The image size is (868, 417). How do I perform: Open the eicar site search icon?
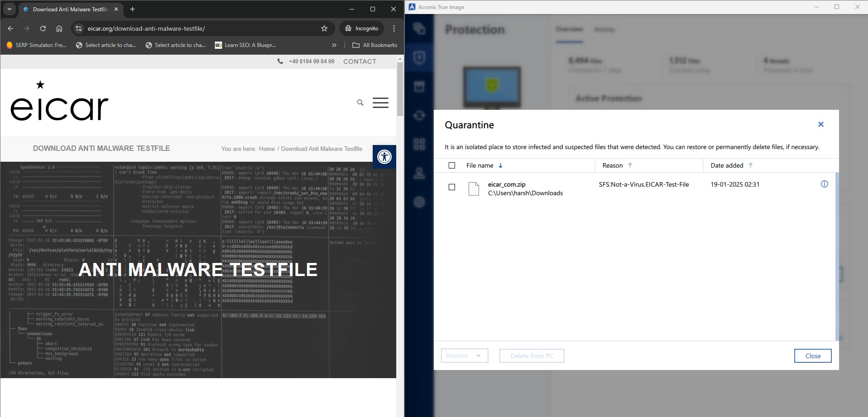click(360, 103)
